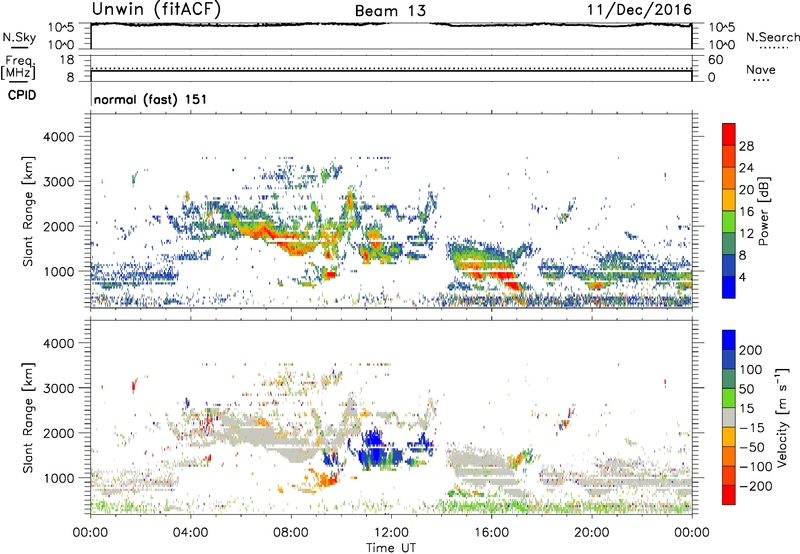Click the "N.Sky" legend label

(x=19, y=37)
